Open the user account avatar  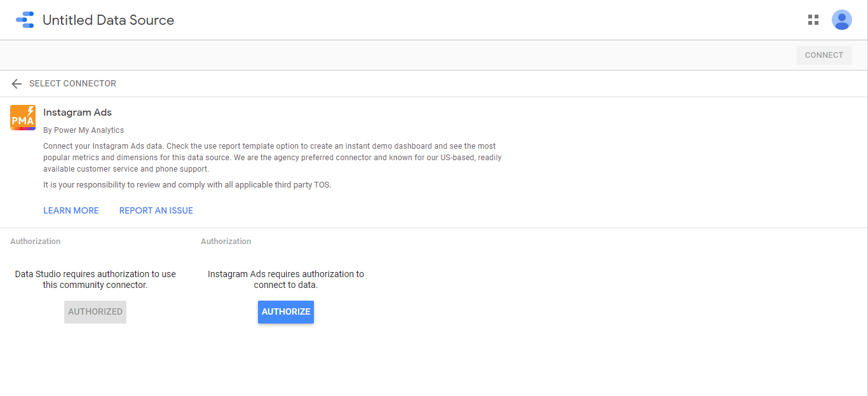(841, 20)
